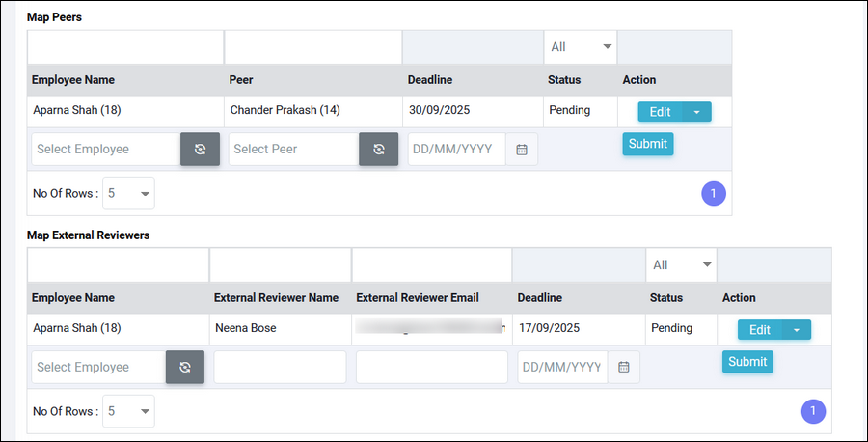
Task: Click the Select Peer input field
Action: pyautogui.click(x=293, y=150)
